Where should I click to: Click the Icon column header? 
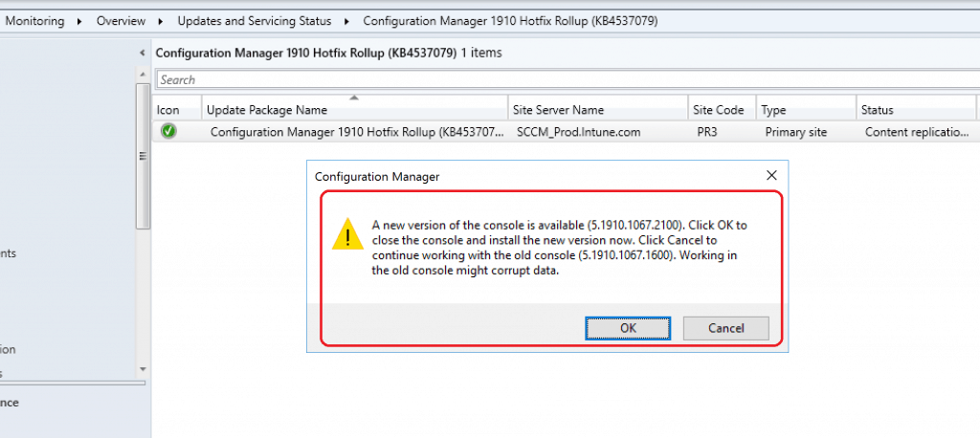[177, 110]
